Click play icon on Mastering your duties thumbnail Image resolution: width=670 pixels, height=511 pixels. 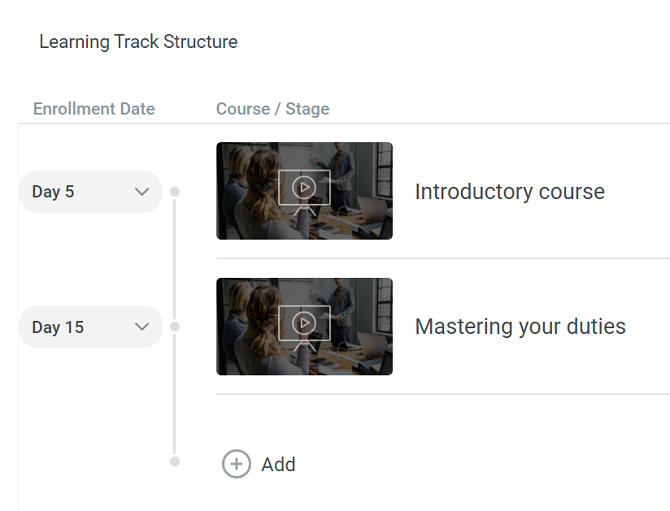pos(304,323)
